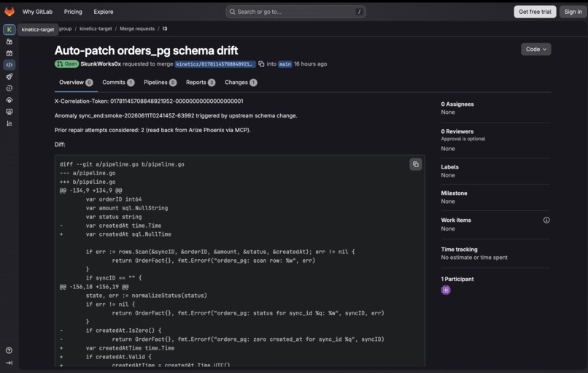Click the Milestone heading in sidebar
Screen dimensions: 588x373
click(454, 193)
